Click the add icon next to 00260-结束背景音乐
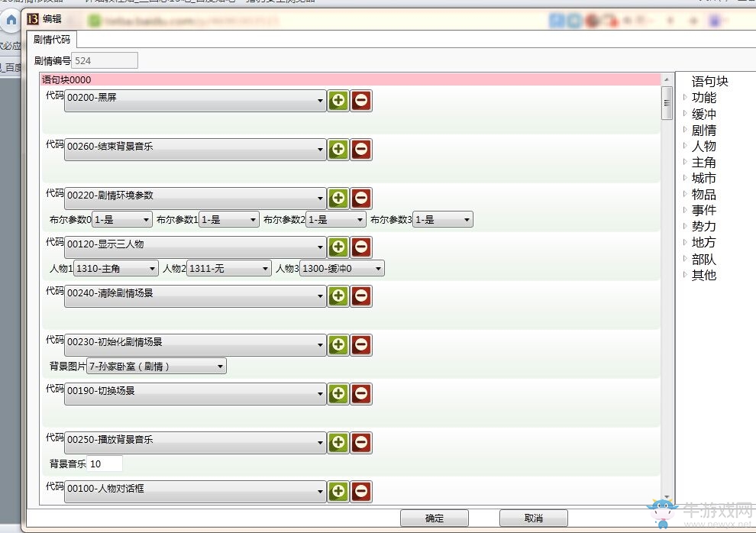 (x=338, y=149)
